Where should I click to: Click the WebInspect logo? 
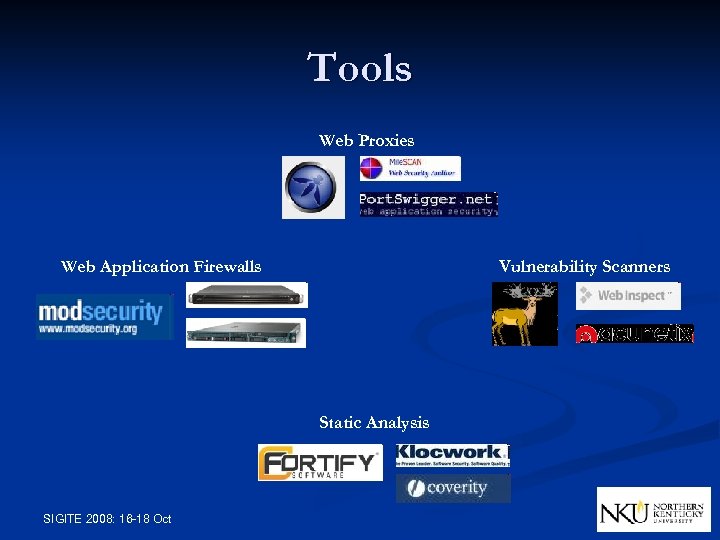point(628,296)
